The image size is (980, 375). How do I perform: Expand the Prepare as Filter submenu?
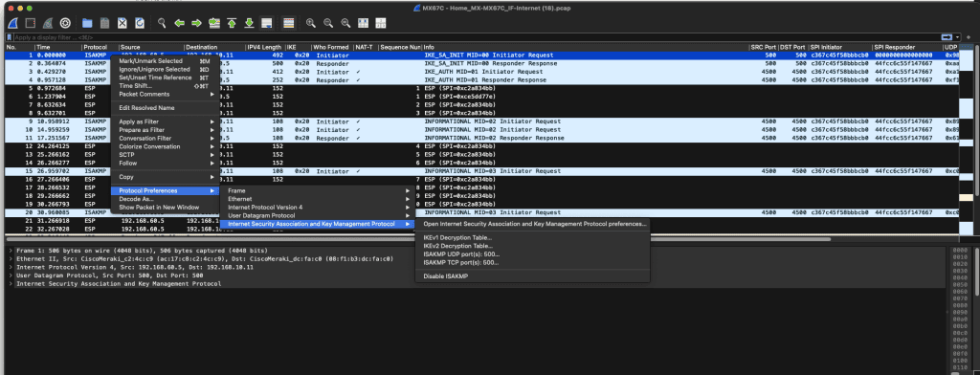[165, 130]
